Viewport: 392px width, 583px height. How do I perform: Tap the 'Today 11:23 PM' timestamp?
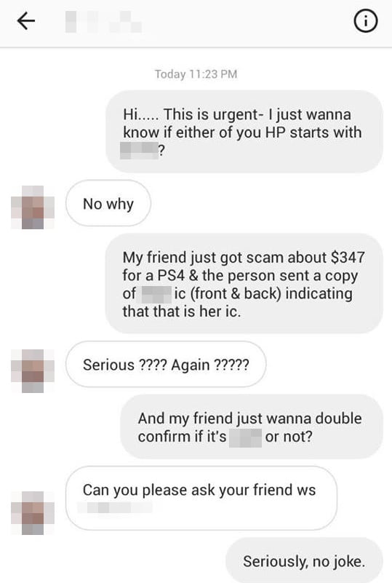196,74
